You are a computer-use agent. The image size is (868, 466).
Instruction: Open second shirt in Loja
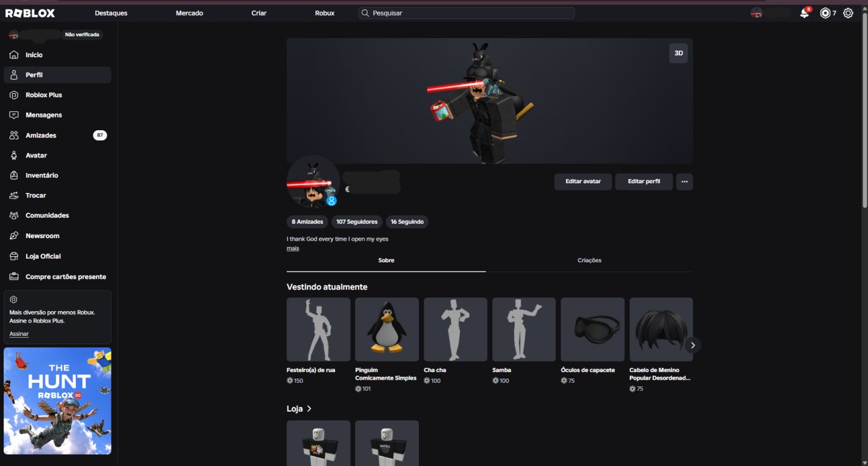point(387,443)
